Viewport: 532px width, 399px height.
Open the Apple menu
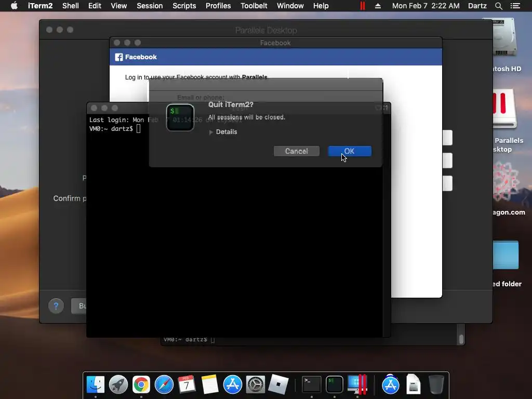[14, 6]
